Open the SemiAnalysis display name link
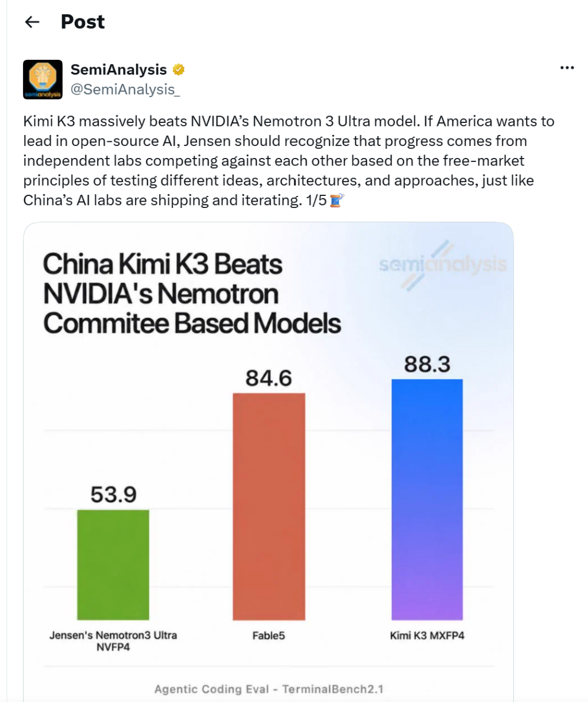 pyautogui.click(x=118, y=70)
